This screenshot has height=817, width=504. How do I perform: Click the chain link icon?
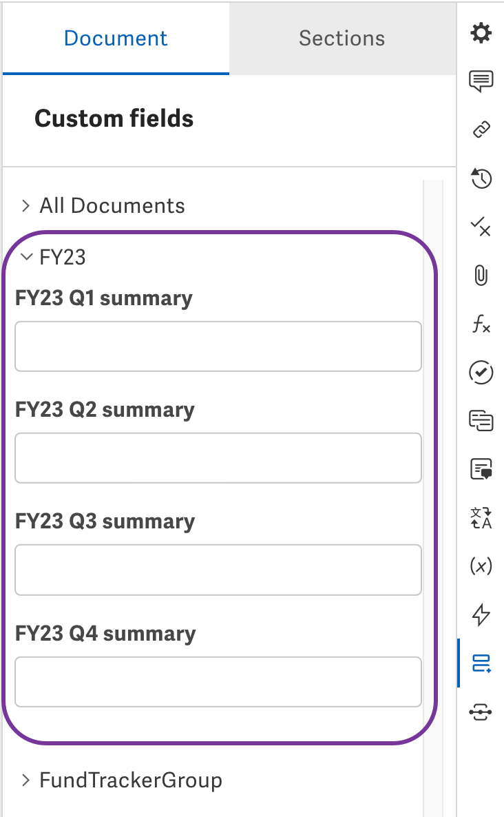coord(481,130)
